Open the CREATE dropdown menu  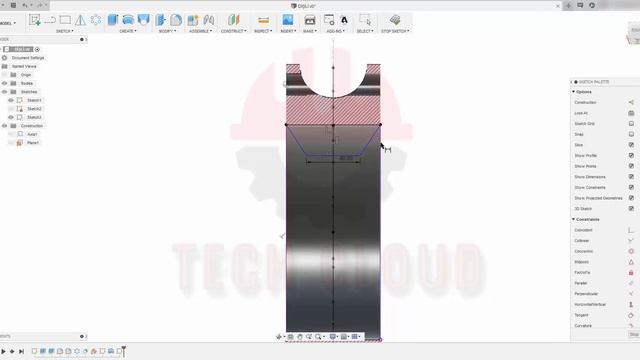pos(128,31)
